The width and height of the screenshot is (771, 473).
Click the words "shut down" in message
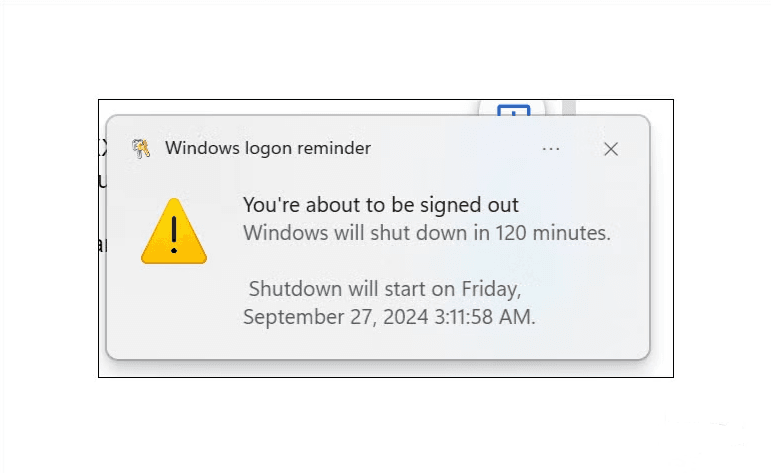point(430,233)
